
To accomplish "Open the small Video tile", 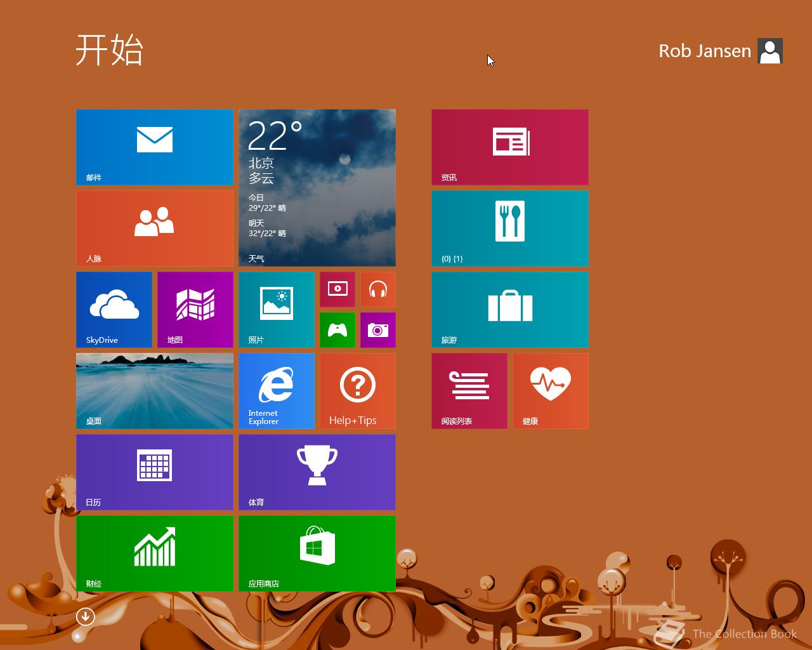I will [x=337, y=289].
